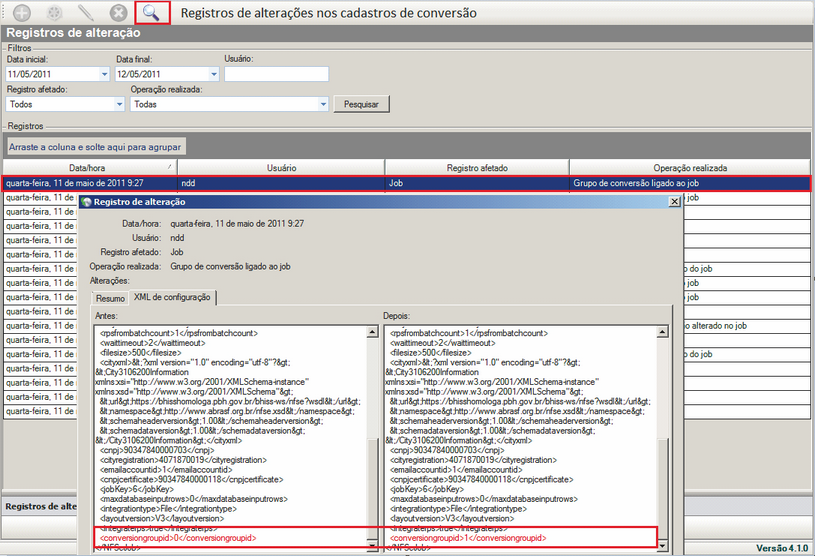Click the Antes pane scroll up arrow
815x556 pixels.
pos(372,332)
